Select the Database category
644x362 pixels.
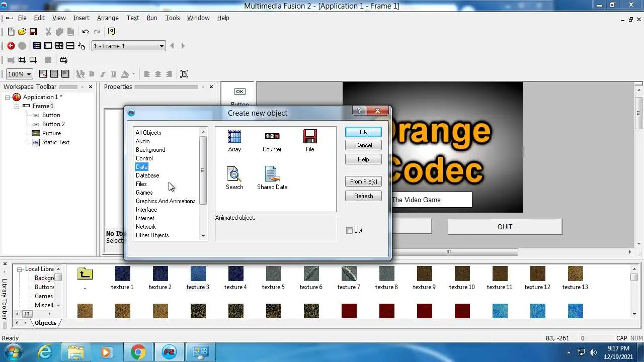tap(147, 175)
